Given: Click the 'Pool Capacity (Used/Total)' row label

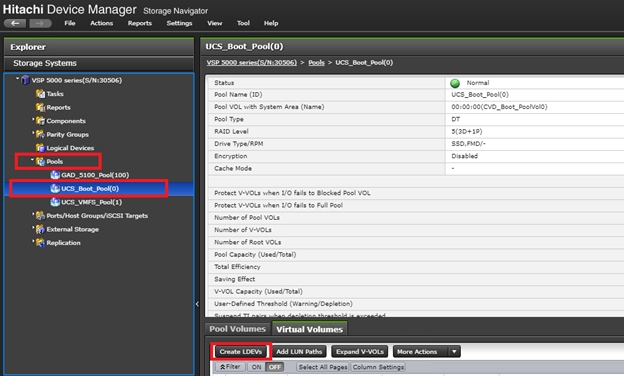Looking at the screenshot, I should coord(255,255).
